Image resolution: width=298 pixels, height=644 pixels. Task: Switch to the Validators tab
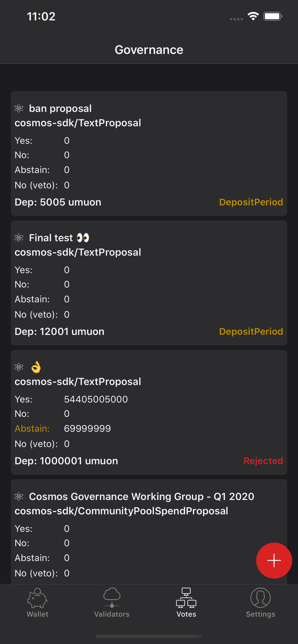pos(112,603)
